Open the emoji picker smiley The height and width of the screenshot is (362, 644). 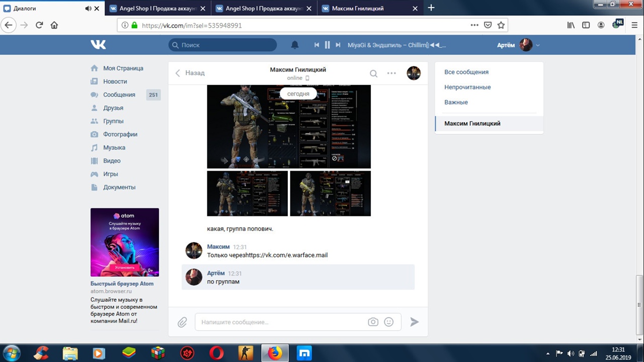[388, 322]
